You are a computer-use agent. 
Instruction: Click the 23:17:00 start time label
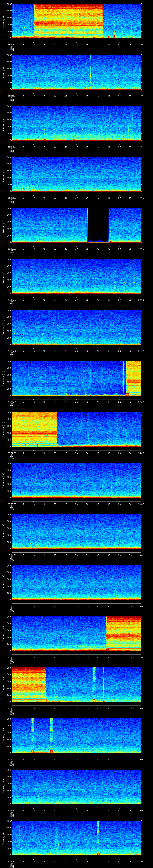(x=12, y=198)
